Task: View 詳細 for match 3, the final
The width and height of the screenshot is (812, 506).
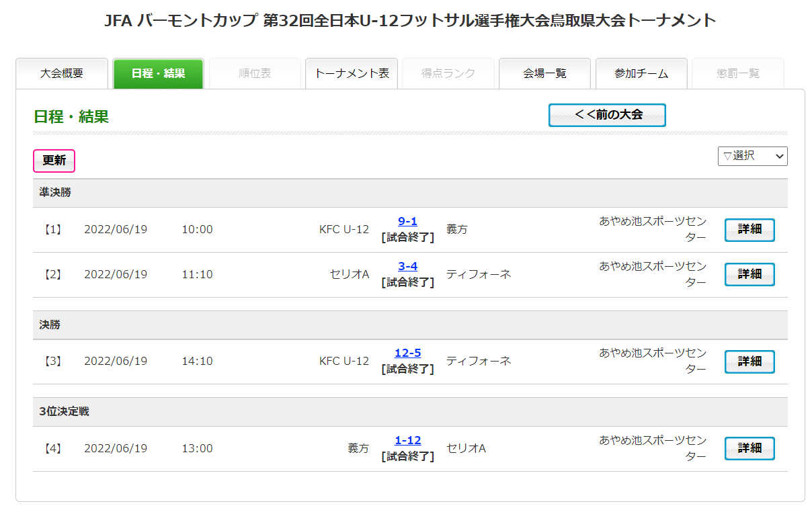Action: [x=749, y=362]
